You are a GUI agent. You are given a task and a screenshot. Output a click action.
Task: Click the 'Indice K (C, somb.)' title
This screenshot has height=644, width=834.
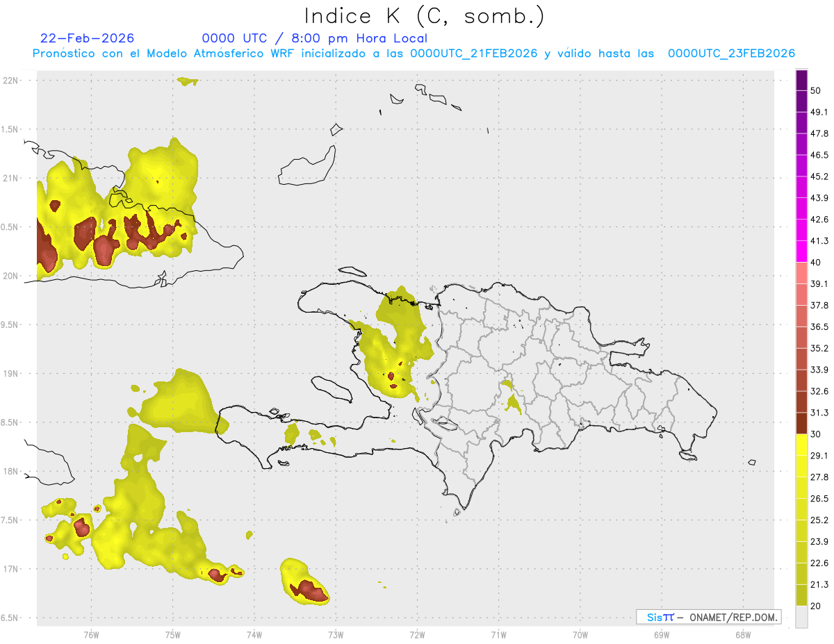pyautogui.click(x=424, y=17)
